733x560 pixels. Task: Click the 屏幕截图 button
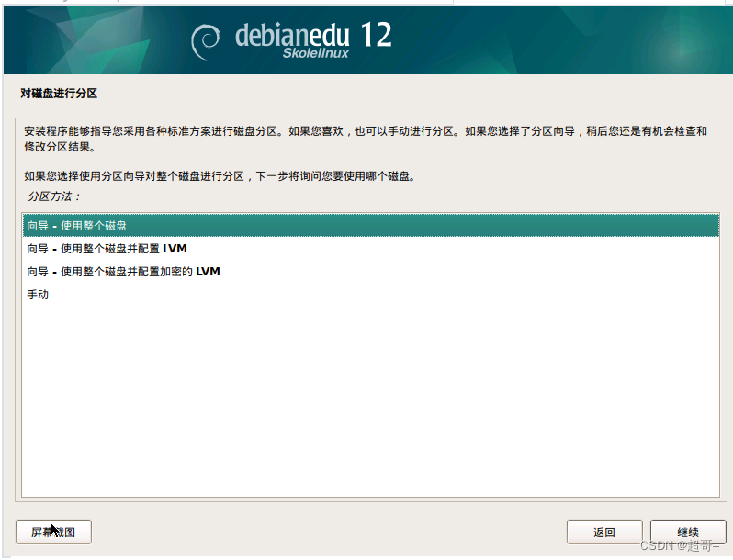(53, 532)
